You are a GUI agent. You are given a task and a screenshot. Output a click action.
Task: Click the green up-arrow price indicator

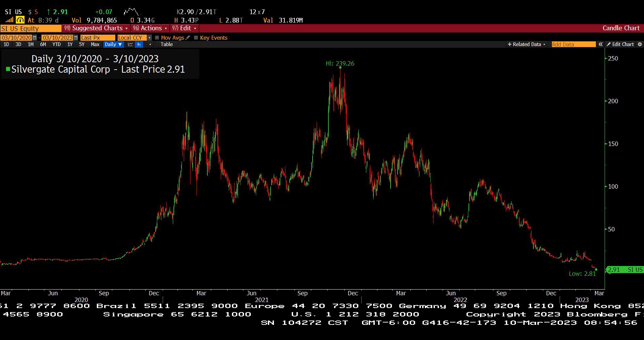click(x=49, y=12)
